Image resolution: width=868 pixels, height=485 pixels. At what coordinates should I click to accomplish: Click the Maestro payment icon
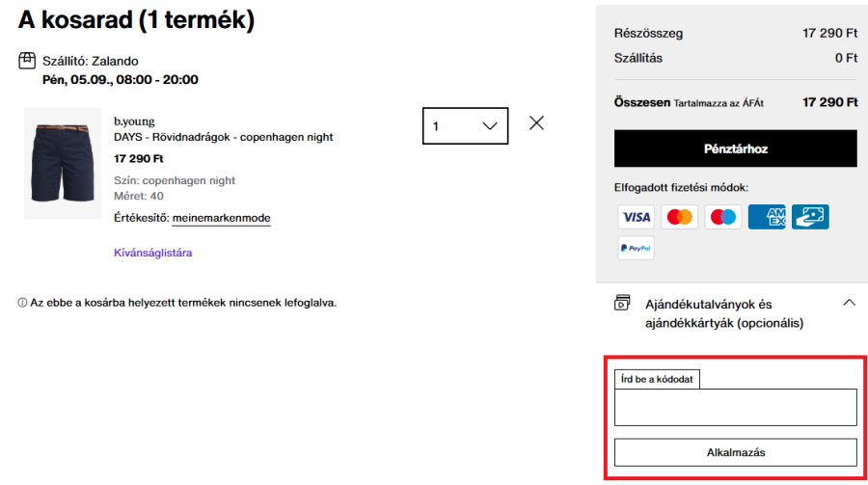723,217
